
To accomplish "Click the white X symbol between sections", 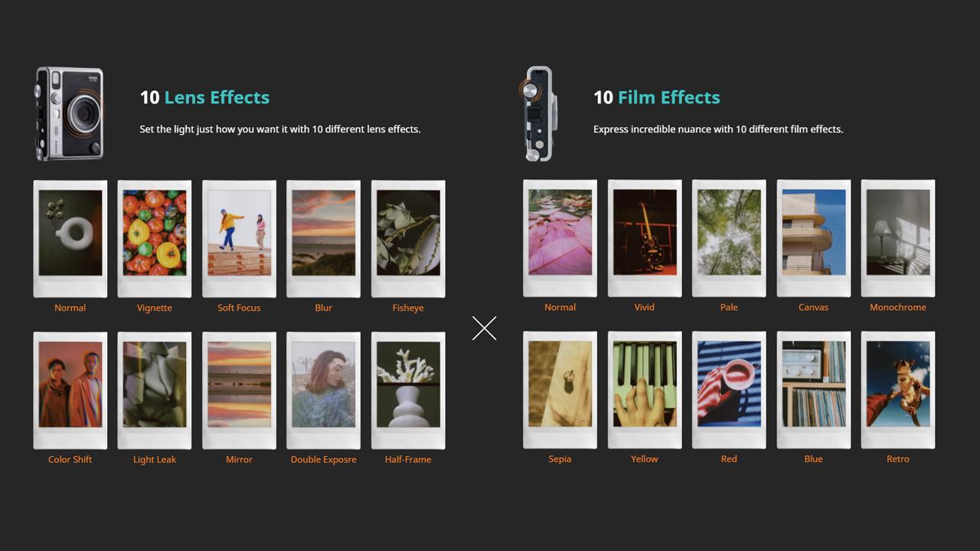I will pos(485,328).
